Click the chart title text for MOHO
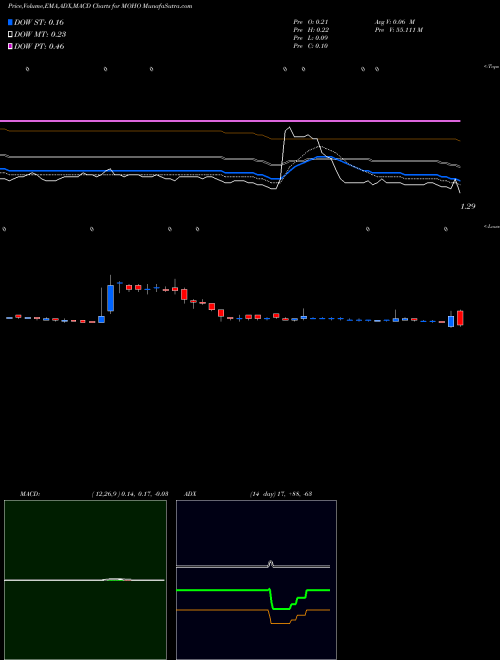500x660 pixels. pos(100,6)
